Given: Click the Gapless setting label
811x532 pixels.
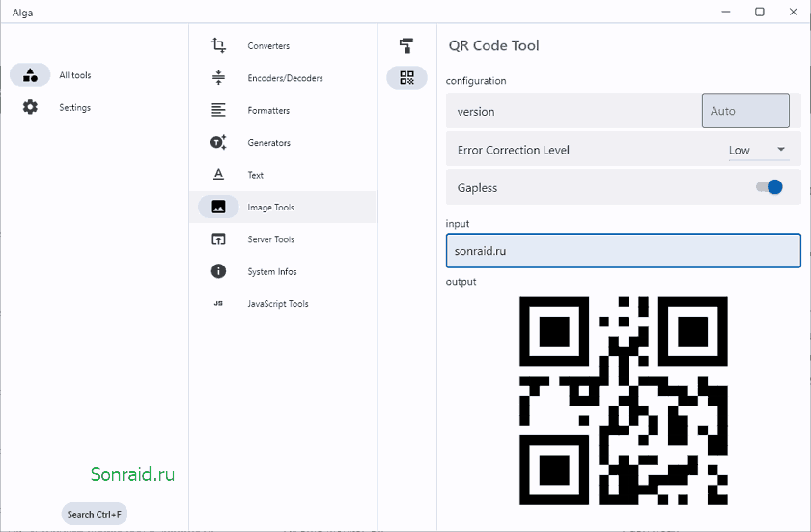Looking at the screenshot, I should coord(477,188).
